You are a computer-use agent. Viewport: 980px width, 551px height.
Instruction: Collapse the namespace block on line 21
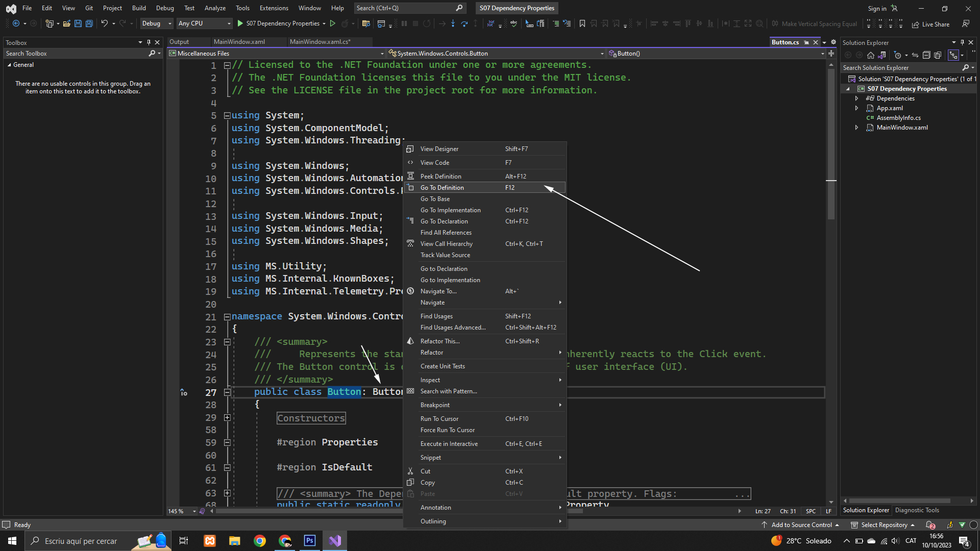click(227, 317)
